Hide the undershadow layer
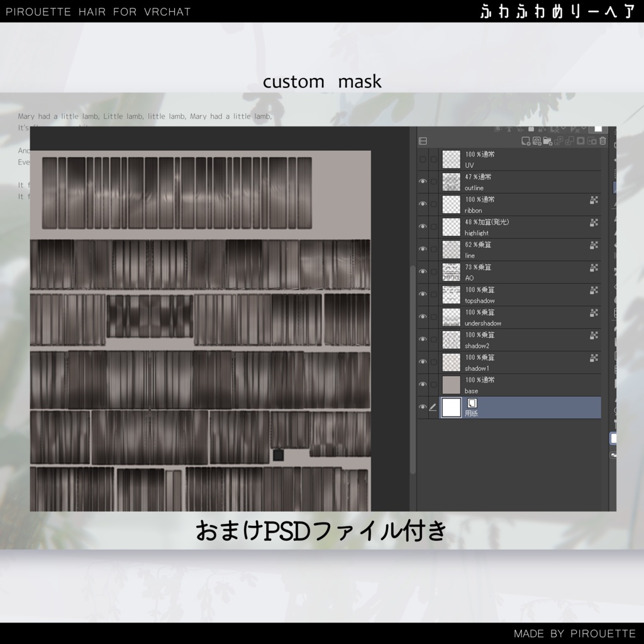 423,317
